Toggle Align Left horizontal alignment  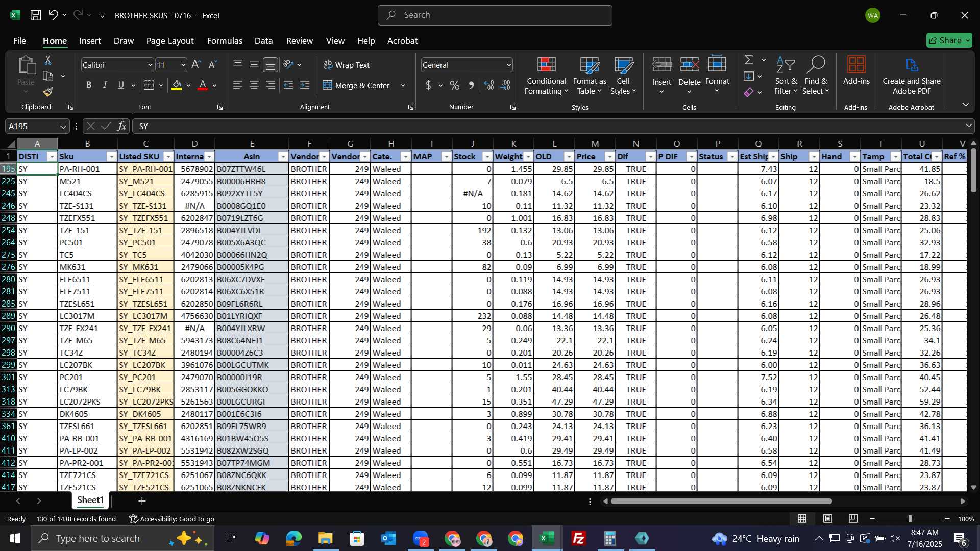coord(237,85)
